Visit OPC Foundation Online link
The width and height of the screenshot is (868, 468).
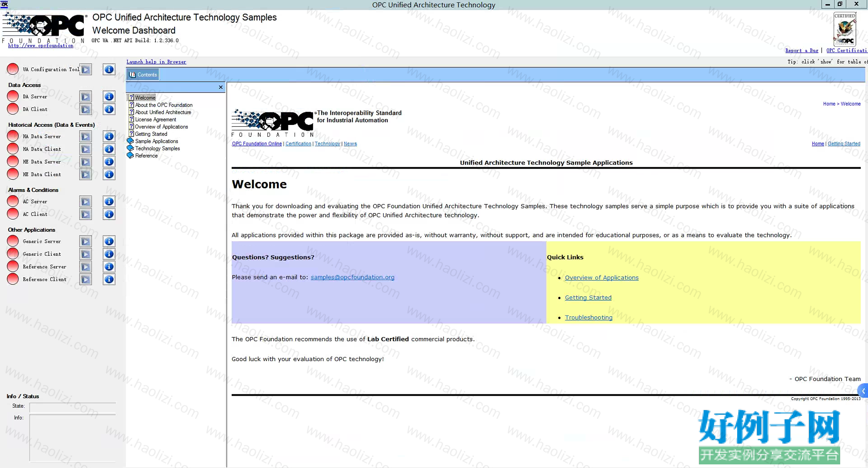pyautogui.click(x=257, y=143)
